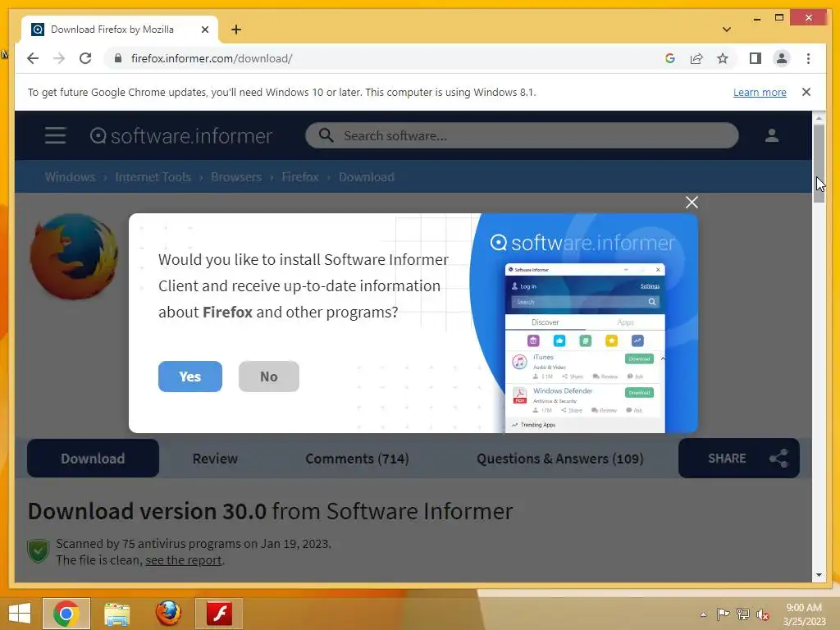Go to Browsers breadcrumb
840x630 pixels.
(x=236, y=177)
